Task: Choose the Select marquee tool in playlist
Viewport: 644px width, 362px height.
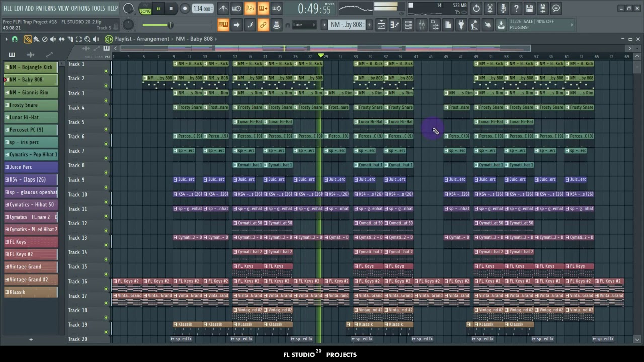Action: (78, 39)
